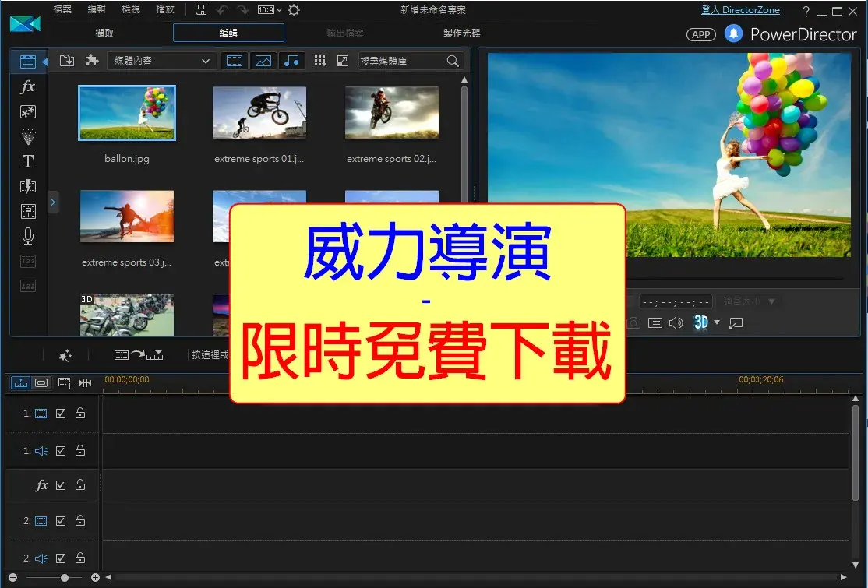Switch to the 製作光碟 tab

462,33
